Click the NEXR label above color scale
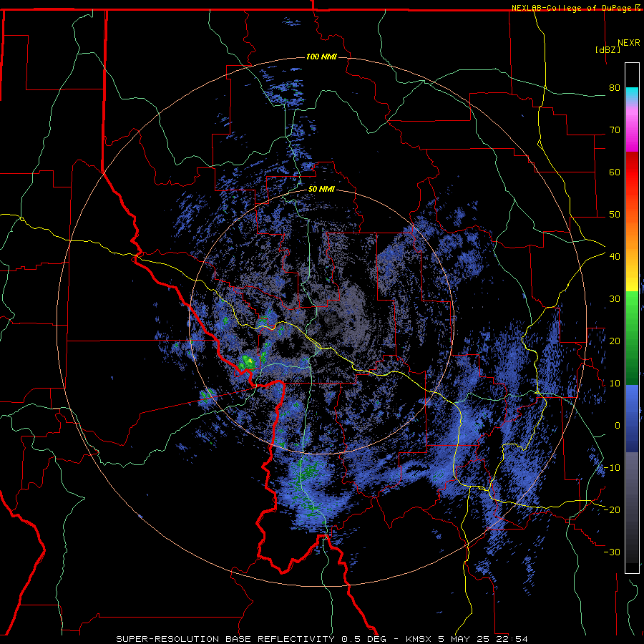 point(629,43)
